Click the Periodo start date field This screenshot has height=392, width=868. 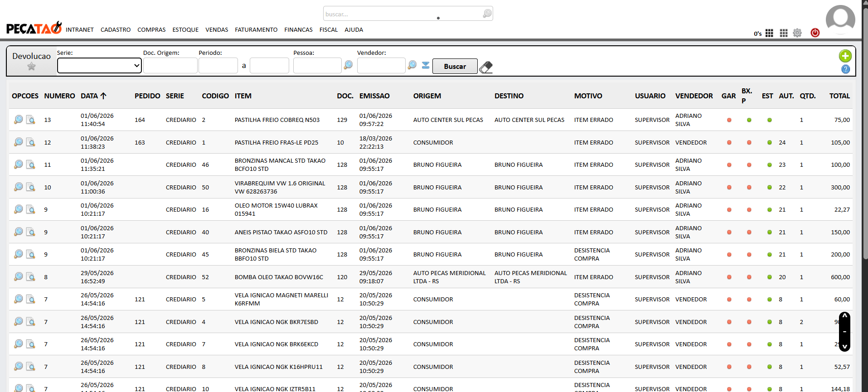[x=218, y=66]
